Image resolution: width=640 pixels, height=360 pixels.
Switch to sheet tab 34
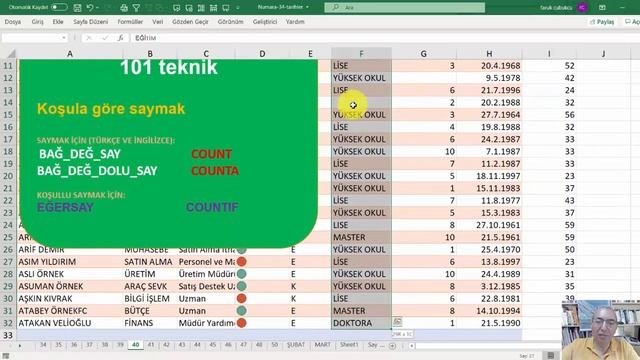(x=43, y=345)
